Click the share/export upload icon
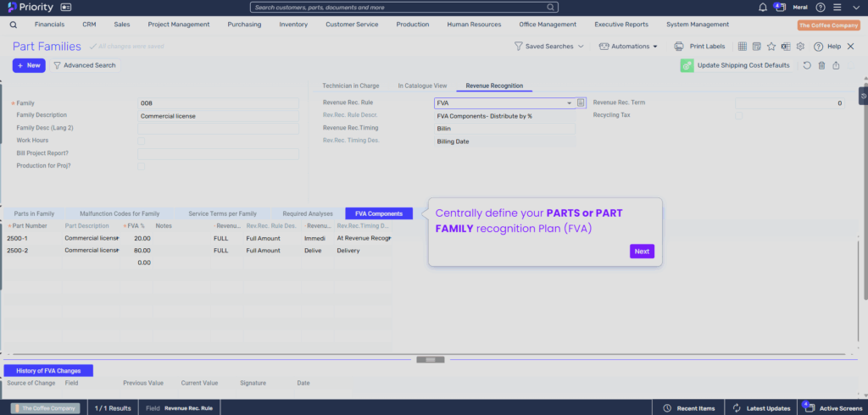 point(836,65)
